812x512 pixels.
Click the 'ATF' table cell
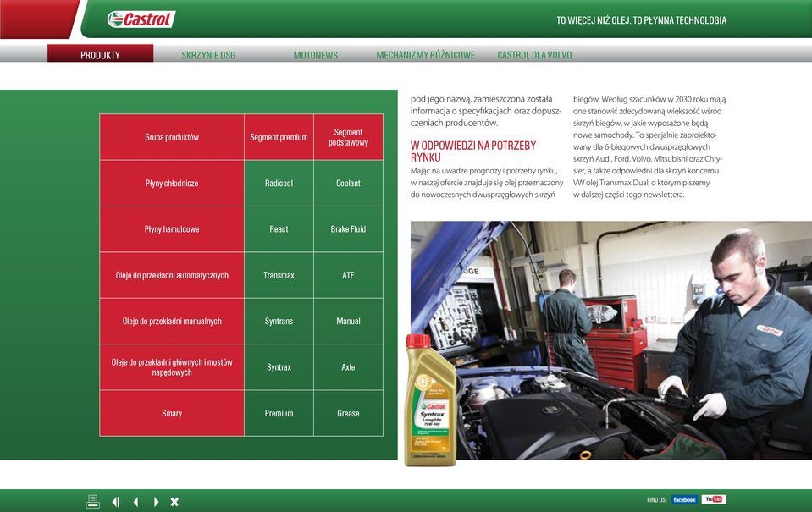tap(348, 275)
